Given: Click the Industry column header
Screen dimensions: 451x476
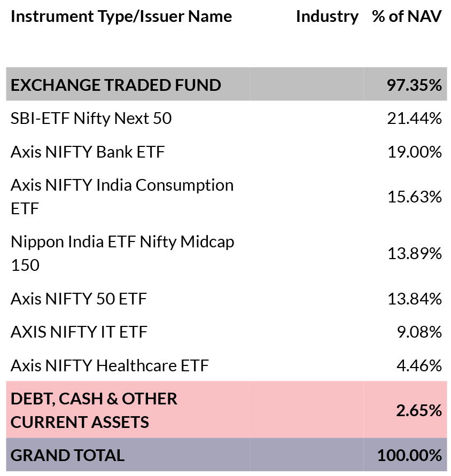Looking at the screenshot, I should click(327, 17).
